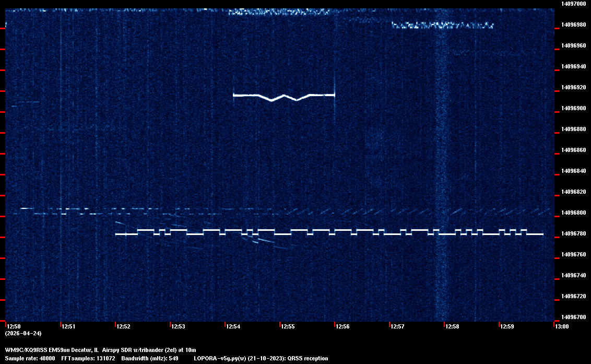Click the 12:50 start time label
Screen dimensions: 591x364
[x=14, y=326]
